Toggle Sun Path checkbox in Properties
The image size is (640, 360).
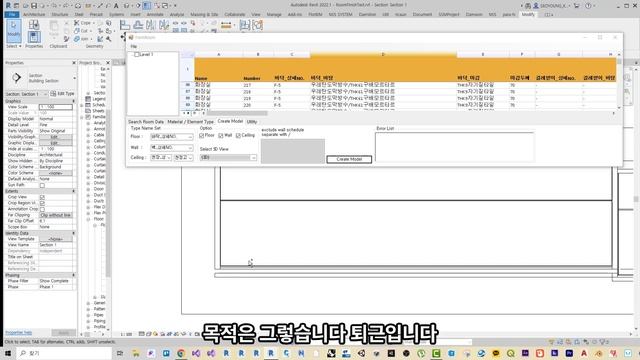42,185
